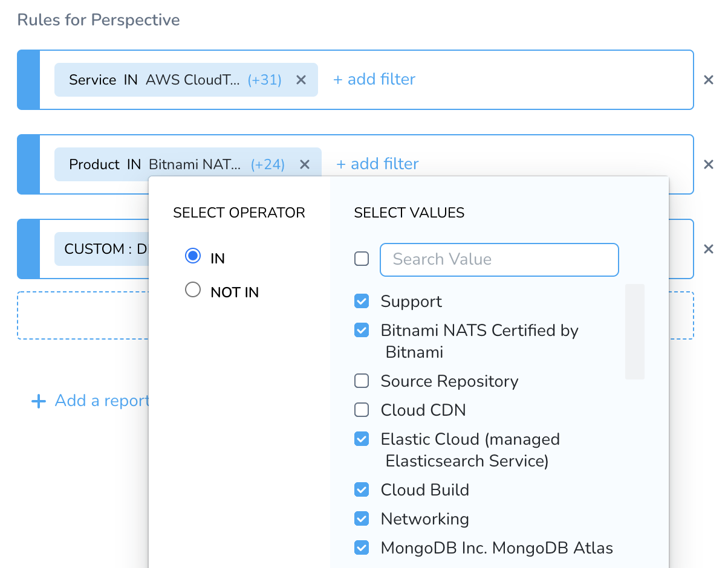Uncheck MongoDB Inc. MongoDB Atlas checkbox
Screen dimensions: 728x568
(362, 547)
